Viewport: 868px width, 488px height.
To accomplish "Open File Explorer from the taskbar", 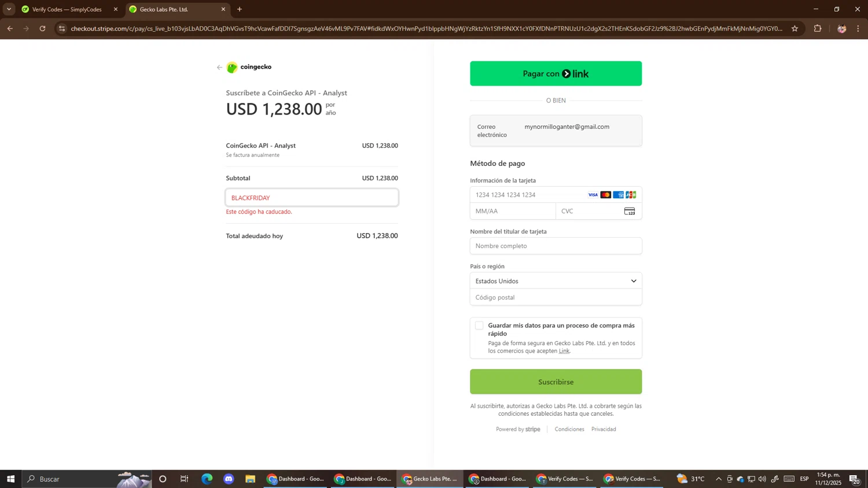I will (250, 479).
